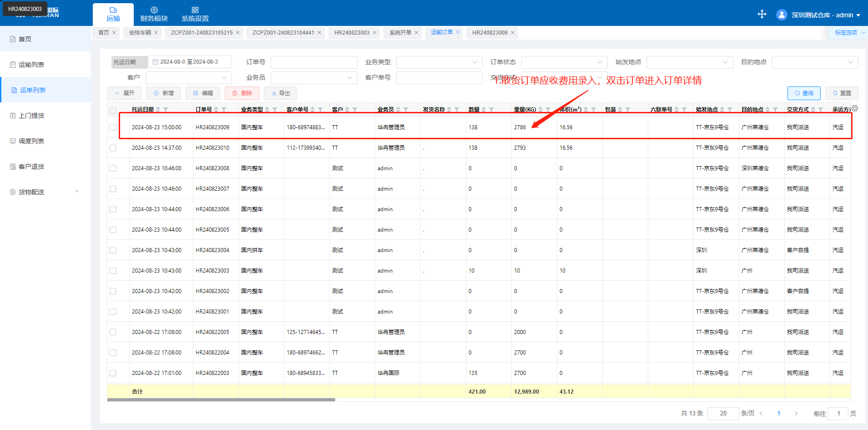868x430 pixels.
Task: Select checkbox for order HR240822003 row
Action: (x=113, y=373)
